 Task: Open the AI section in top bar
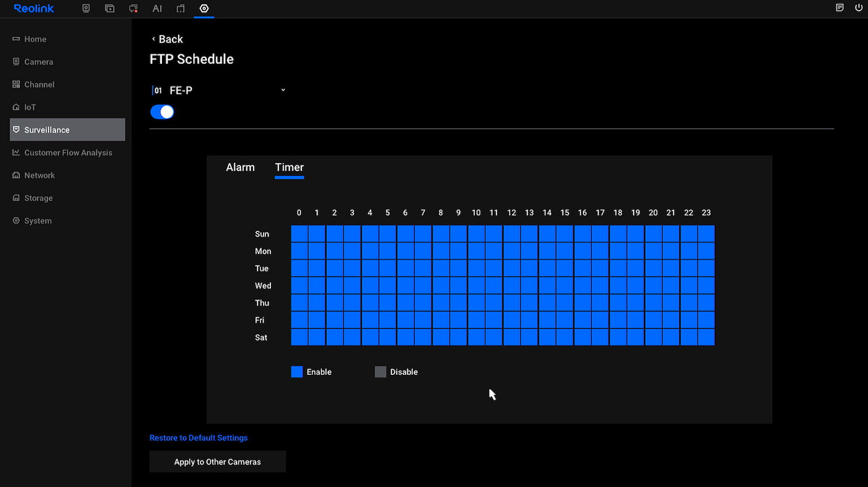(157, 8)
